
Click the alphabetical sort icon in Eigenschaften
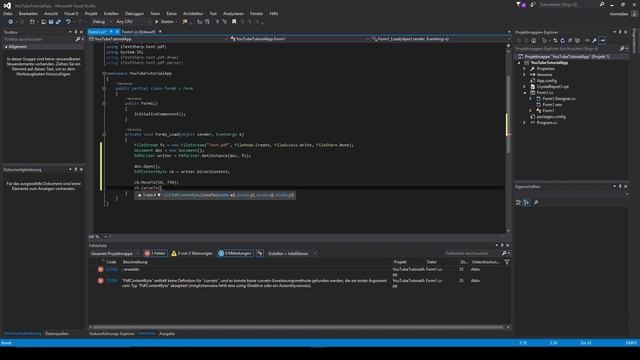(x=527, y=202)
